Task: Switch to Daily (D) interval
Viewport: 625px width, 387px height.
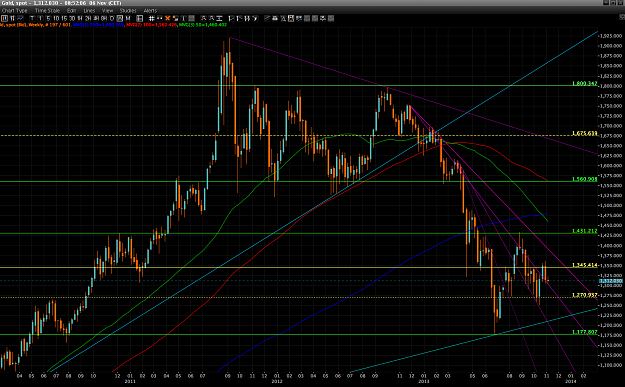Action: [112, 18]
